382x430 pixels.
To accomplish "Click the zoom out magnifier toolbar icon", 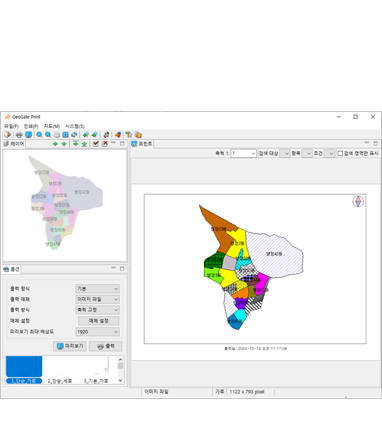I will (x=48, y=135).
